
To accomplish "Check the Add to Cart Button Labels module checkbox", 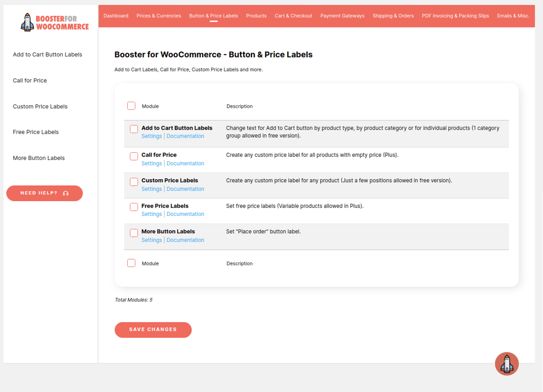I will click(134, 129).
